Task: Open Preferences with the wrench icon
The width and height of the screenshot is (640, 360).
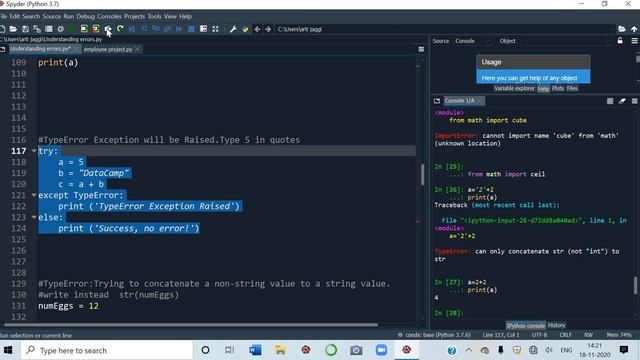Action: pos(233,29)
